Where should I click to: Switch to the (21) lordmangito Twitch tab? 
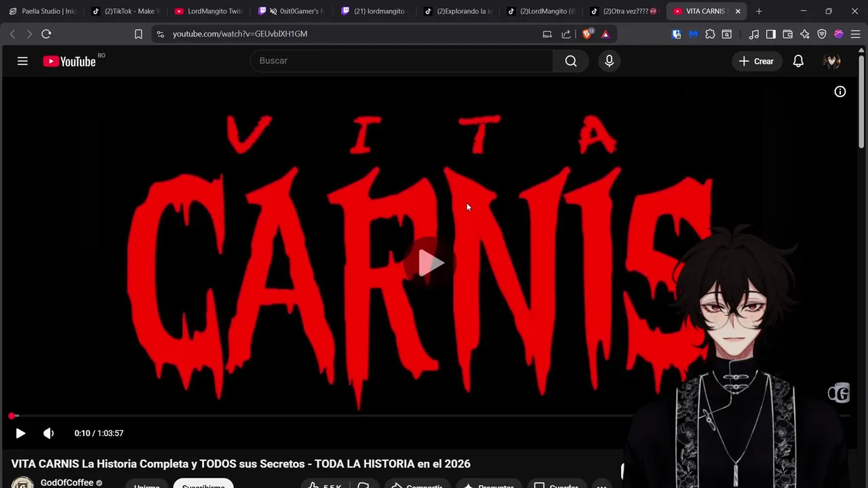[374, 12]
